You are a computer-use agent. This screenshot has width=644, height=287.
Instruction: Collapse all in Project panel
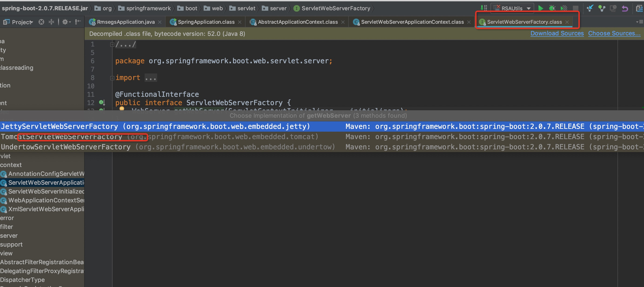coord(51,22)
